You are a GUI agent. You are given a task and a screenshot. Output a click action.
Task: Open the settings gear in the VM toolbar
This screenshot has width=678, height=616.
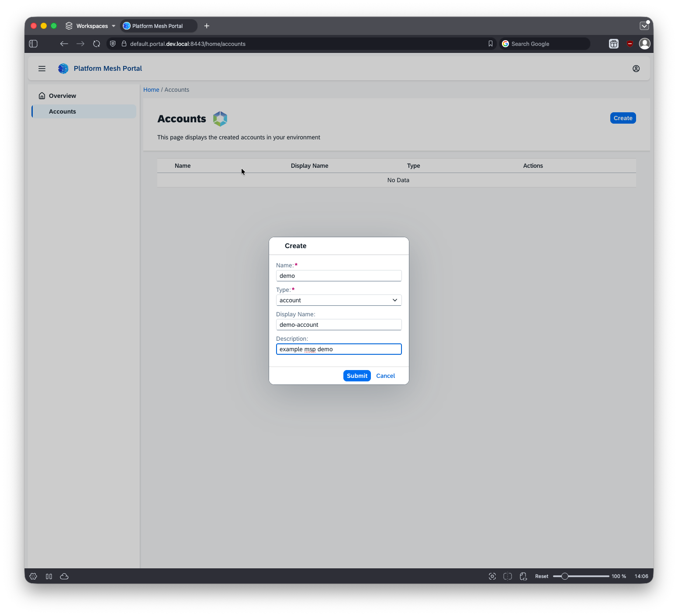pyautogui.click(x=33, y=576)
